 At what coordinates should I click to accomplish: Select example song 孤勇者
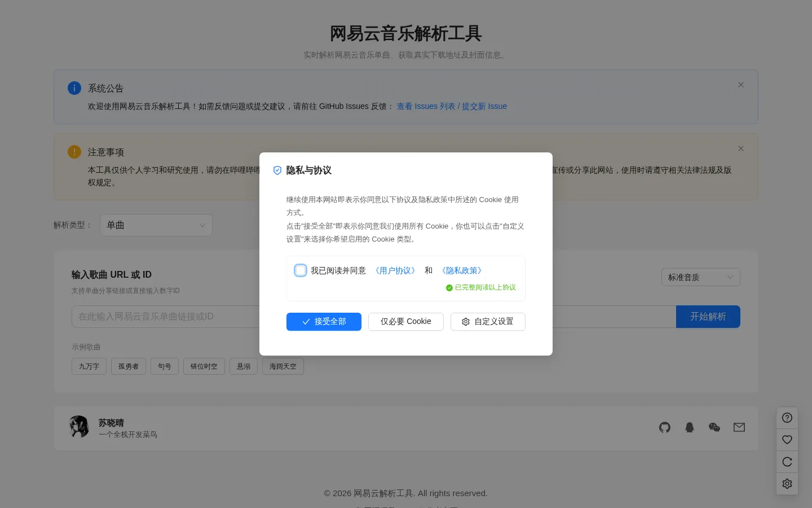(x=129, y=366)
